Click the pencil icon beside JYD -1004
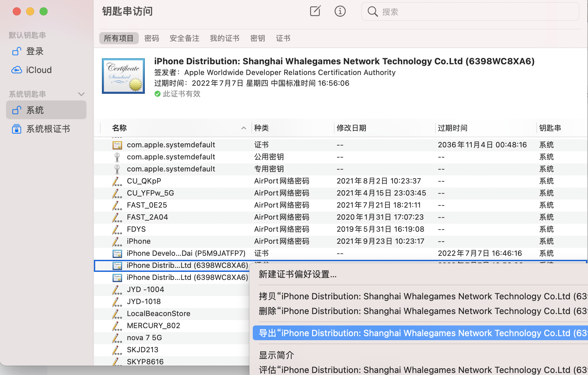 pos(117,290)
